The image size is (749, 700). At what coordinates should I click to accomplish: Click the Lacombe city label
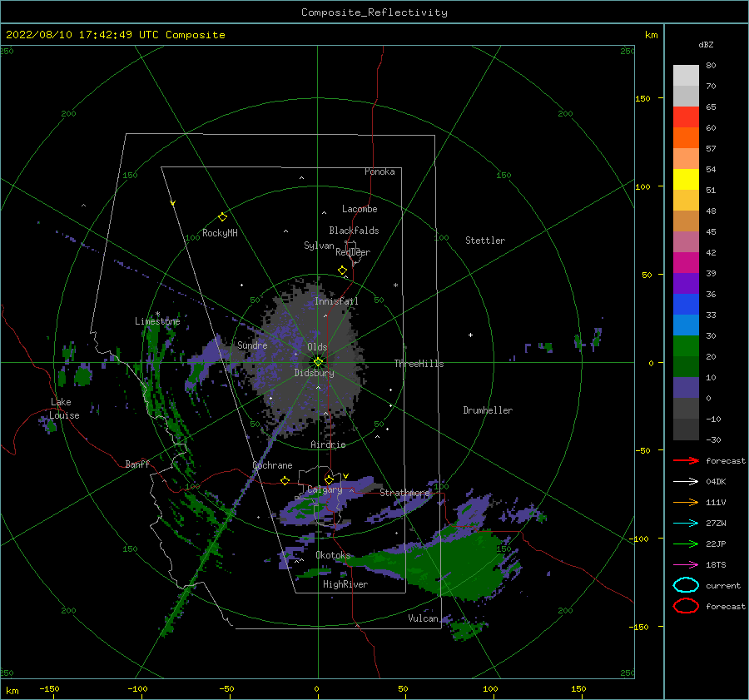click(360, 209)
